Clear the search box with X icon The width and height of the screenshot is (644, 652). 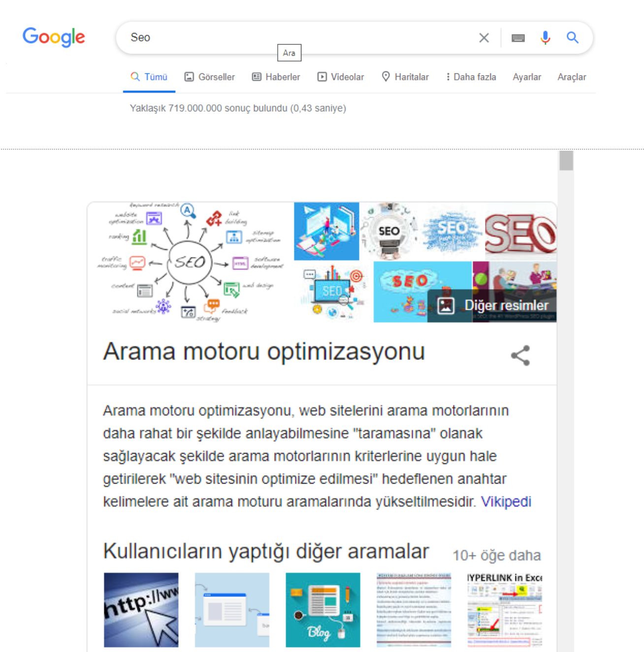click(484, 37)
